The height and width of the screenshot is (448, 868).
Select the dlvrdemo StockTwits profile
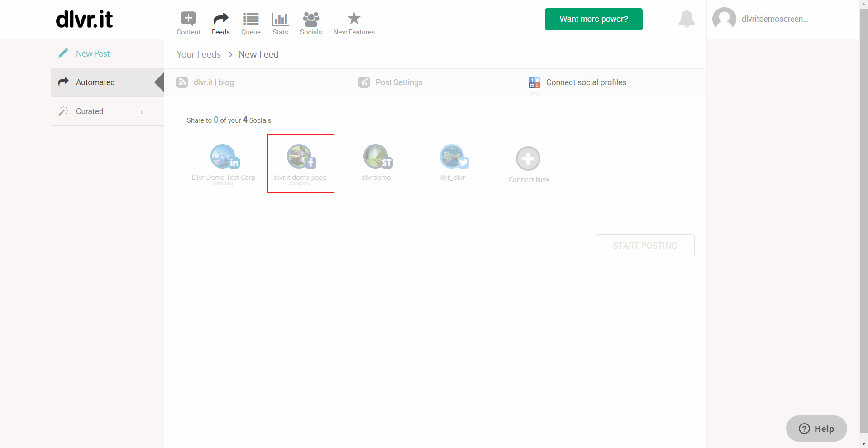tap(377, 164)
